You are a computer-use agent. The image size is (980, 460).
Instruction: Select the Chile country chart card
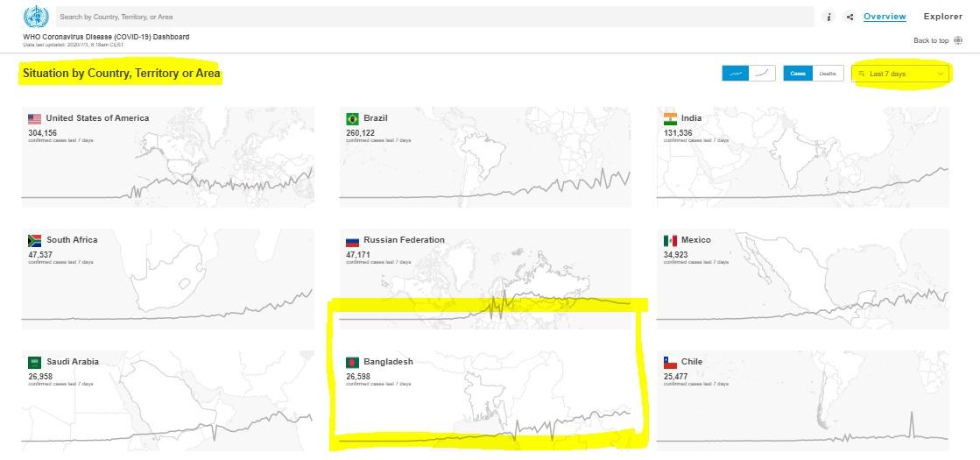point(801,399)
